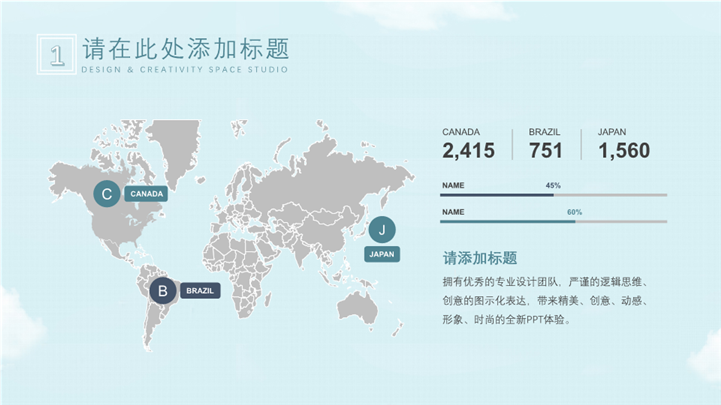Click the 751 statistic number
The height and width of the screenshot is (405, 721).
pyautogui.click(x=545, y=151)
